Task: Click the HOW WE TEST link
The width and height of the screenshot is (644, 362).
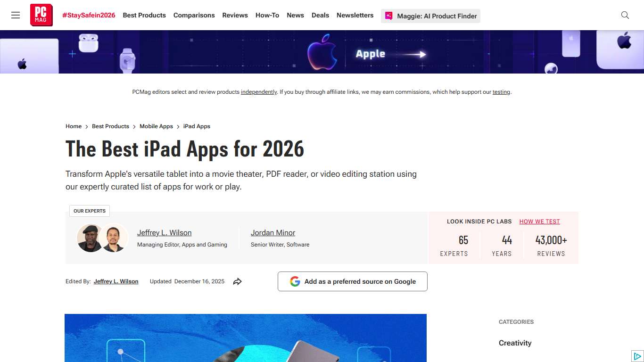Action: pos(539,221)
